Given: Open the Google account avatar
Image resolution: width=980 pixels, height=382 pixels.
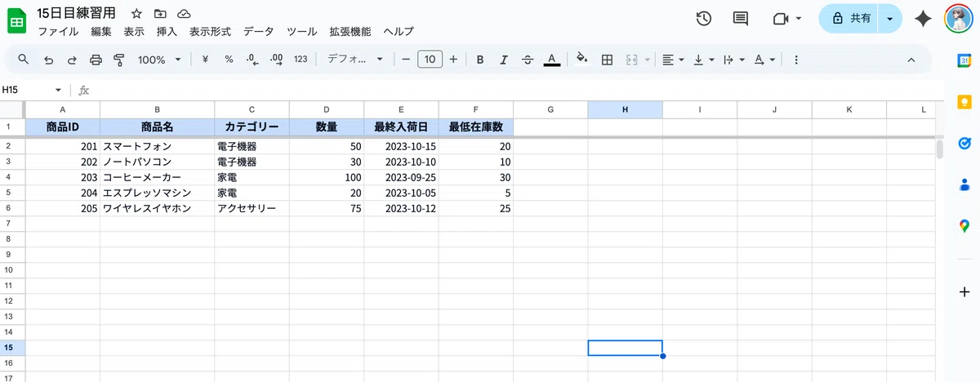Looking at the screenshot, I should click(x=959, y=19).
